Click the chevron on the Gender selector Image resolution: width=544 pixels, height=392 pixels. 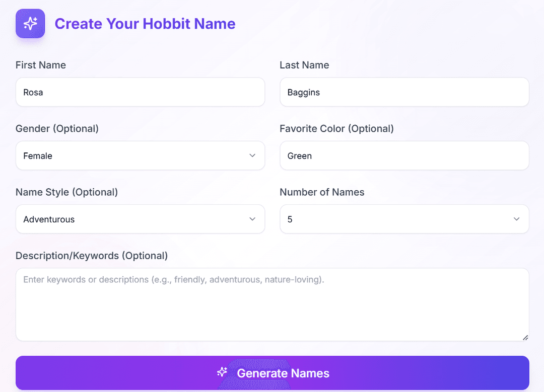coord(252,155)
